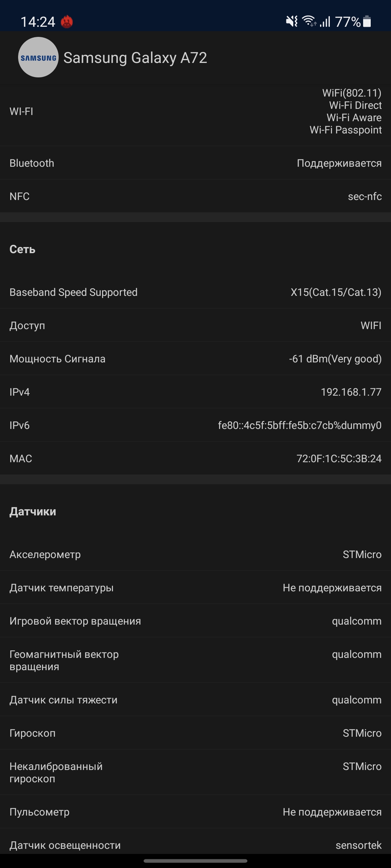This screenshot has width=391, height=868.
Task: Tap the MAC address value
Action: [339, 459]
